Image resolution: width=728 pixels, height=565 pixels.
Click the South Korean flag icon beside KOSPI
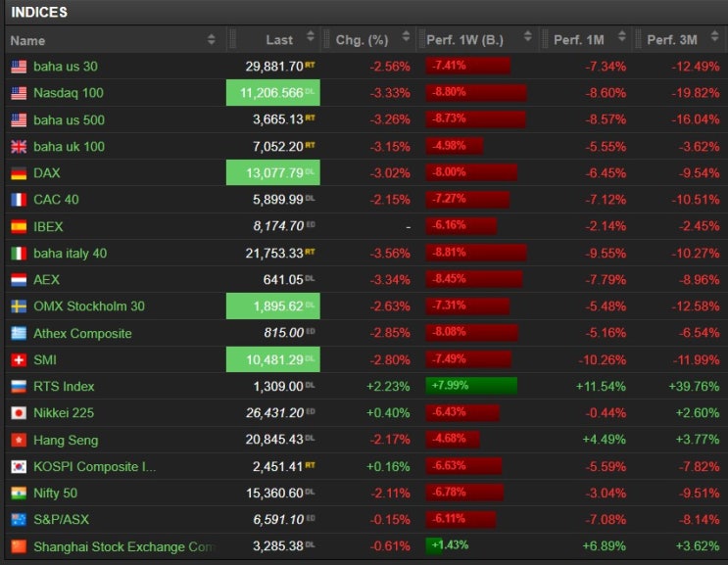(19, 467)
